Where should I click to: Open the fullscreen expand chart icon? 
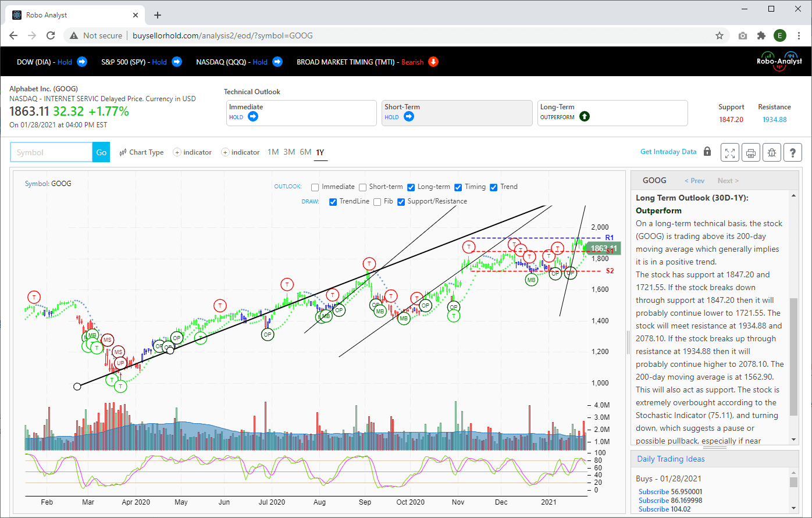[x=730, y=152]
